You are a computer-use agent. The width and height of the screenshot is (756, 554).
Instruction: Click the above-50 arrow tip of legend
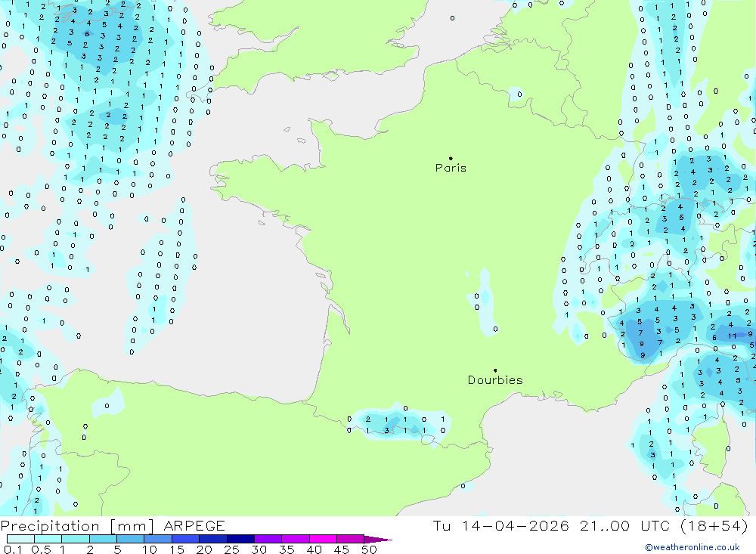point(378,540)
